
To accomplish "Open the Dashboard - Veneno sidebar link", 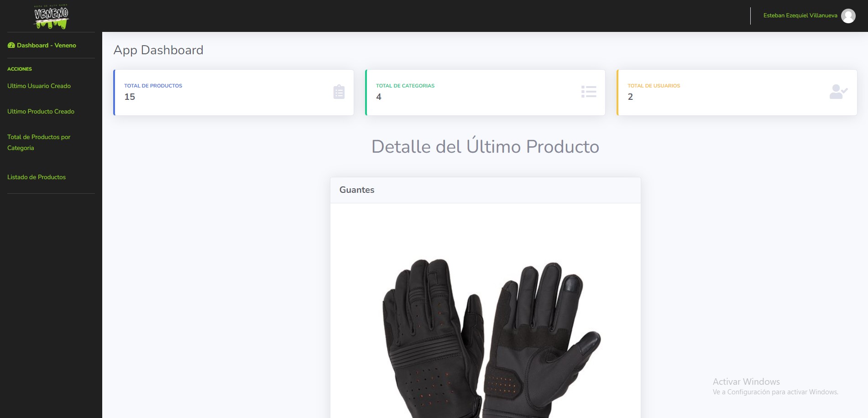I will tap(42, 45).
